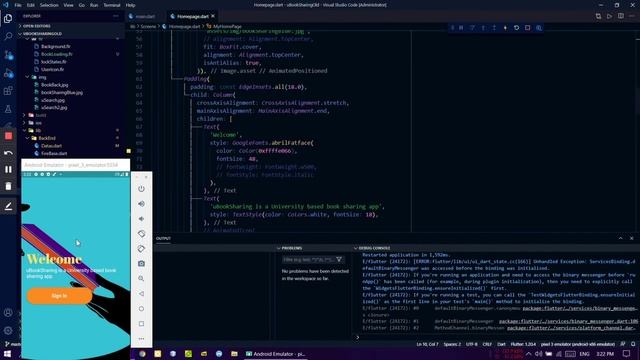Click the Dart language mode in status bar
This screenshot has width=640, height=360.
(501, 344)
